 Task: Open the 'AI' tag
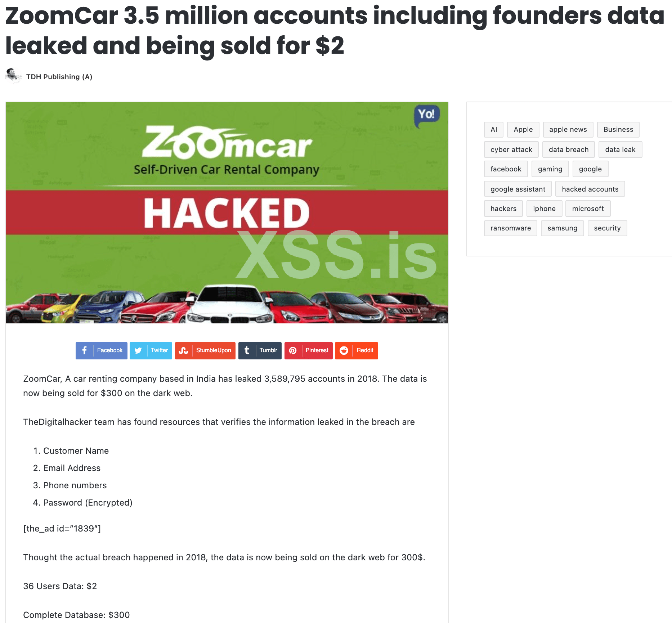(x=493, y=129)
